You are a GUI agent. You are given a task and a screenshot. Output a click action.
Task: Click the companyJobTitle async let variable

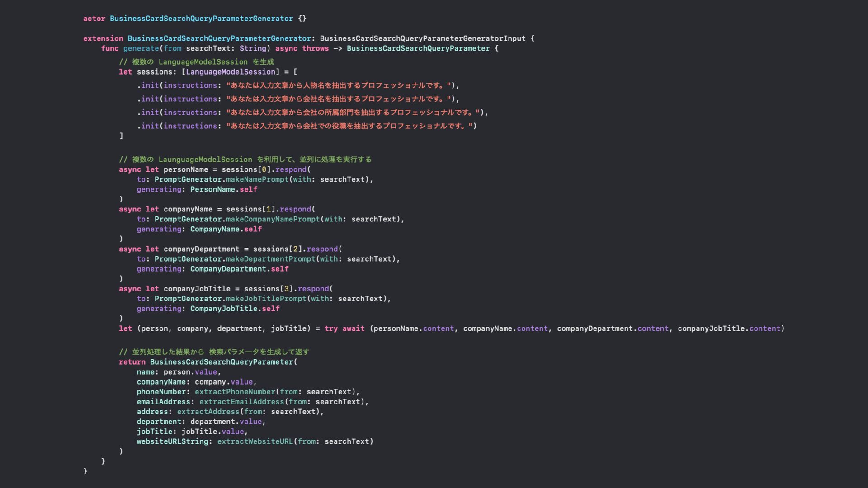pos(197,289)
